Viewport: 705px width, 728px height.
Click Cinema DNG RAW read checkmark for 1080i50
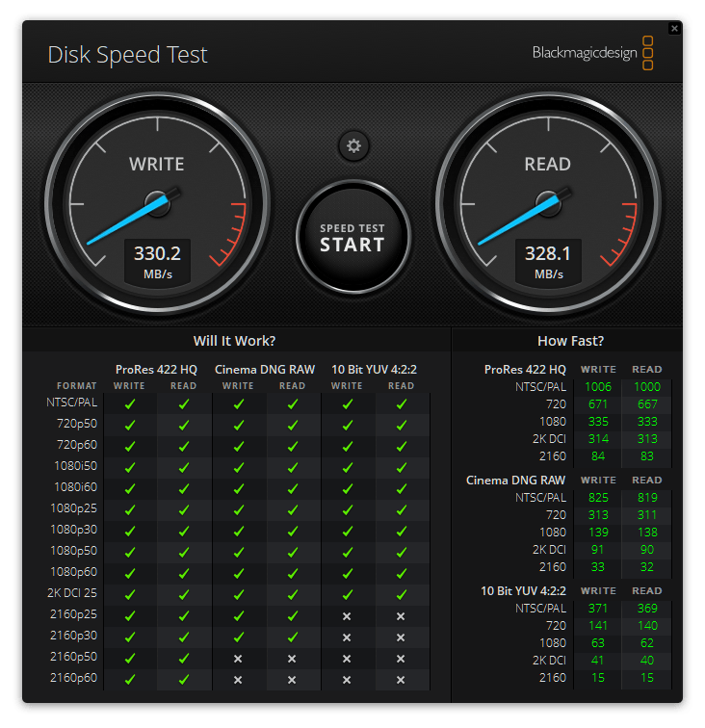293,468
